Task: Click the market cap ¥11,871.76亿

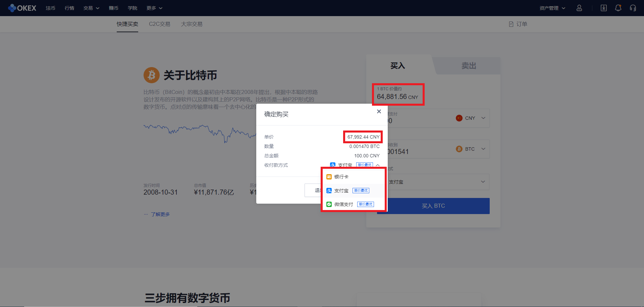Action: point(214,192)
